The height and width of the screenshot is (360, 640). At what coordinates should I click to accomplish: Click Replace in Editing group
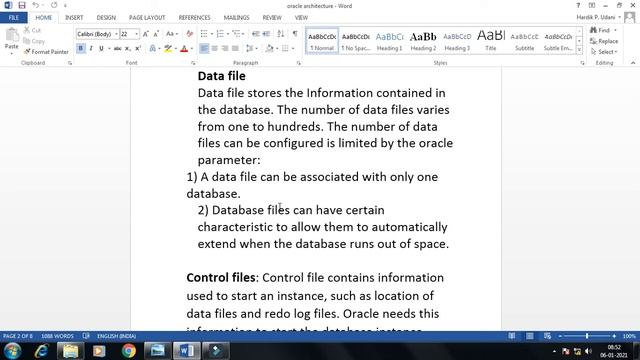tap(604, 41)
